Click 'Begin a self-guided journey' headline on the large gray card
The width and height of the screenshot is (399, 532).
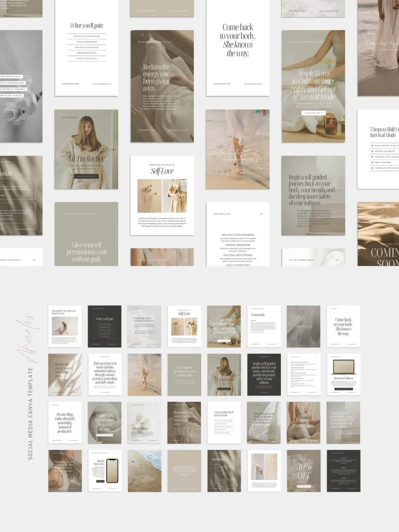312,190
